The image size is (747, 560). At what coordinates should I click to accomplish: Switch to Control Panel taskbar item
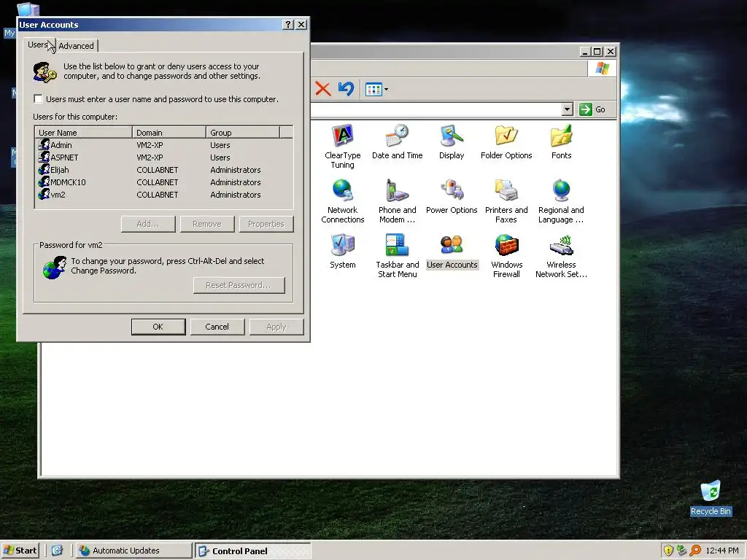tap(253, 551)
